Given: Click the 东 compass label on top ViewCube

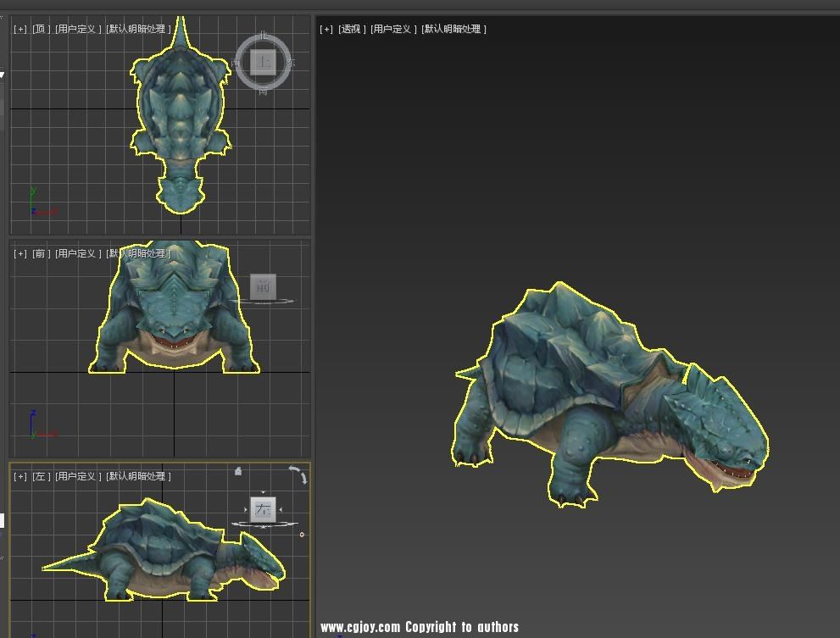Looking at the screenshot, I should coord(291,64).
